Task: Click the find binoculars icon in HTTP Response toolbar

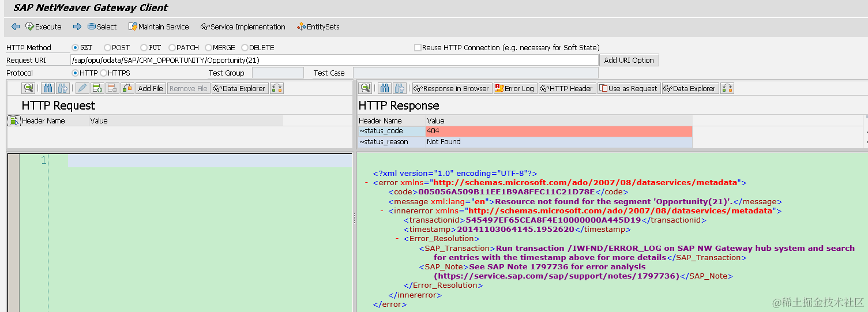Action: (x=384, y=88)
